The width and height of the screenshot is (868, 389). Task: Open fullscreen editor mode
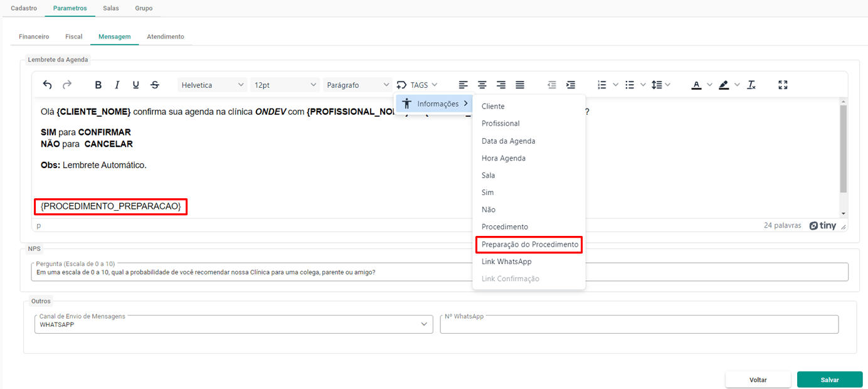783,85
